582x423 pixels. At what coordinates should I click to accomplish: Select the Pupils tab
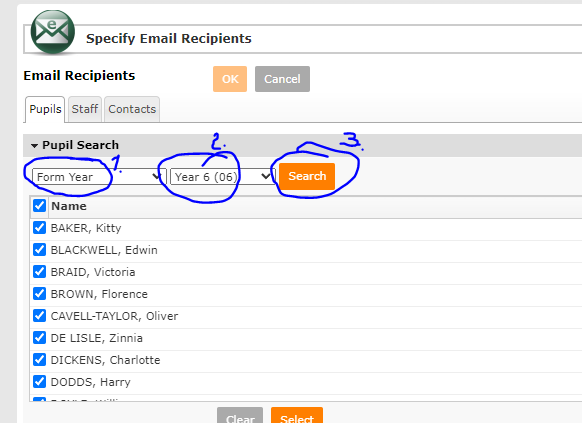45,109
